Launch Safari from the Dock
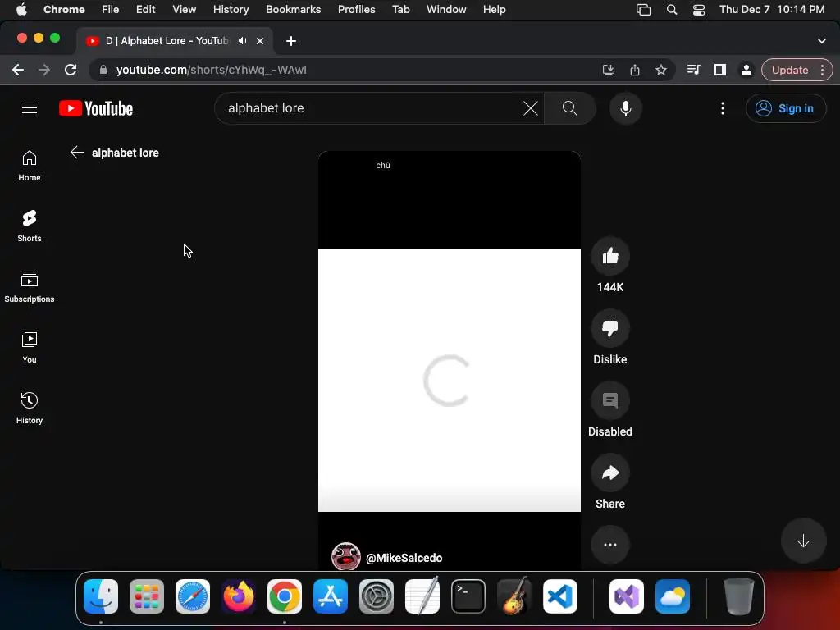 pos(193,596)
